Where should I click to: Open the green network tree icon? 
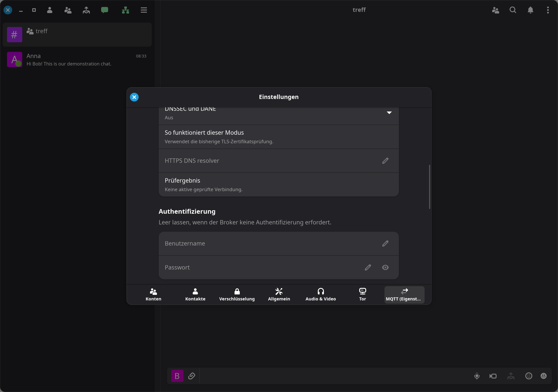[x=125, y=10]
